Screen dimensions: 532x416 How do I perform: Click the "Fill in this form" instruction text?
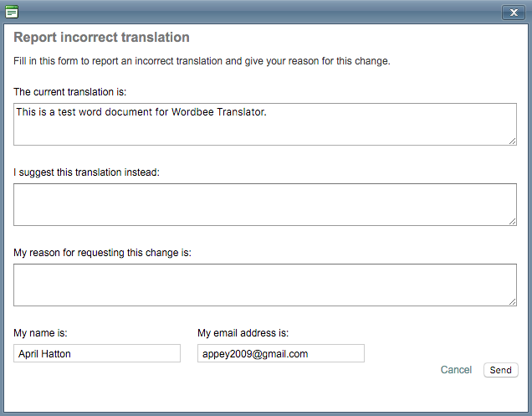click(x=202, y=61)
